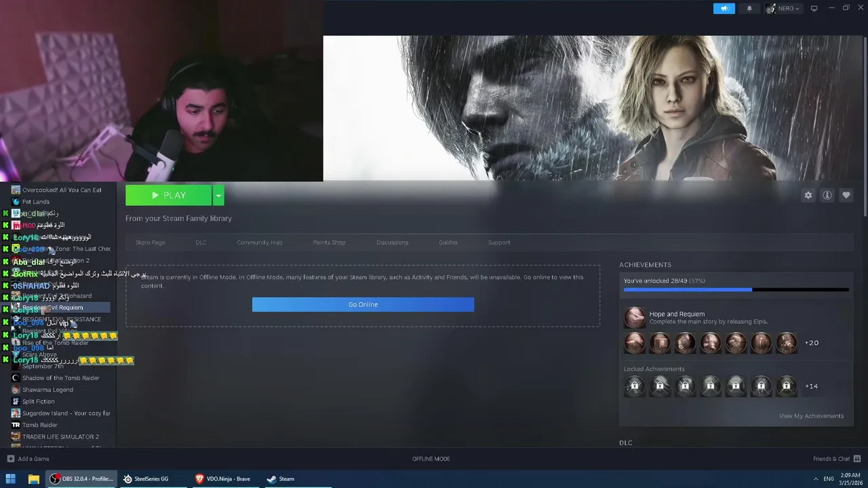Viewport: 868px width, 488px height.
Task: Click the Hope and Requiem achievement icon
Action: tap(635, 317)
